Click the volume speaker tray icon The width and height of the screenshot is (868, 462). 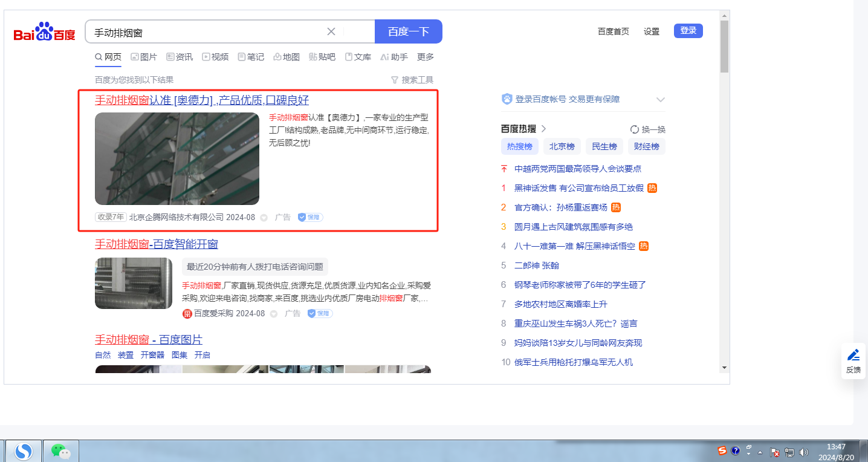pos(804,452)
